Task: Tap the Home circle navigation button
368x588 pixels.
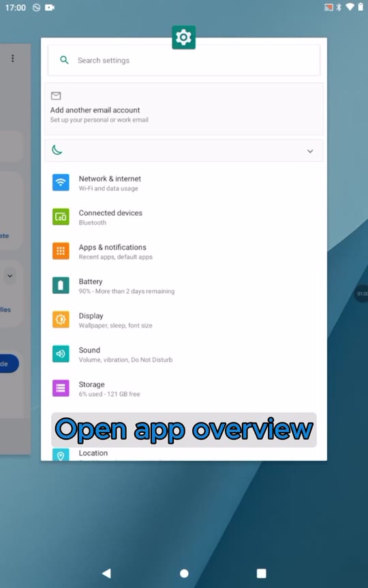Action: tap(184, 573)
